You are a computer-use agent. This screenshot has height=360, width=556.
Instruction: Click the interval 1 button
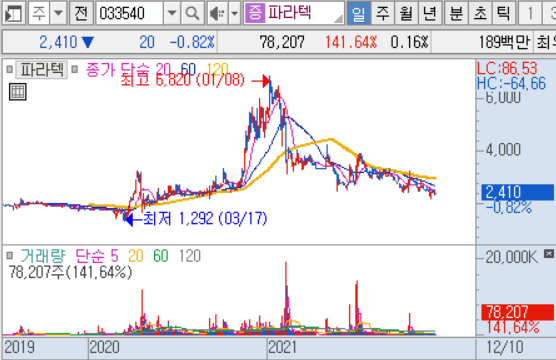[x=530, y=13]
